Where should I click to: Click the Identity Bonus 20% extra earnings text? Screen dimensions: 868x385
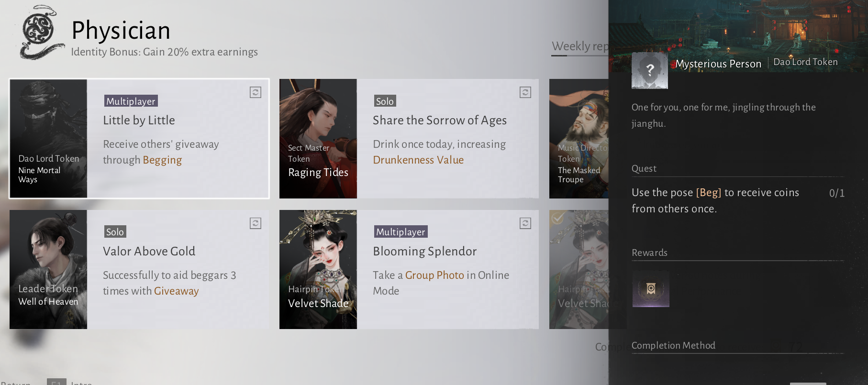[165, 52]
